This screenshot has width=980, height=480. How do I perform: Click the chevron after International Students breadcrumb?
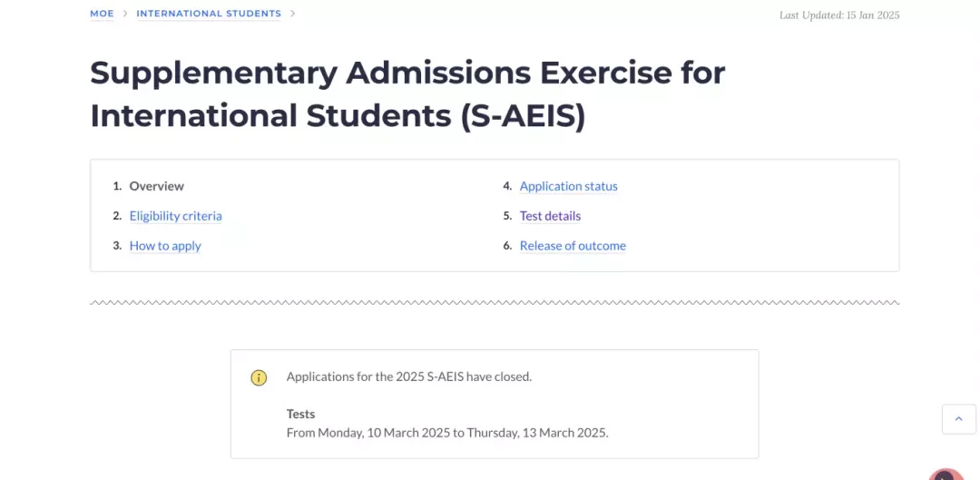click(x=292, y=13)
